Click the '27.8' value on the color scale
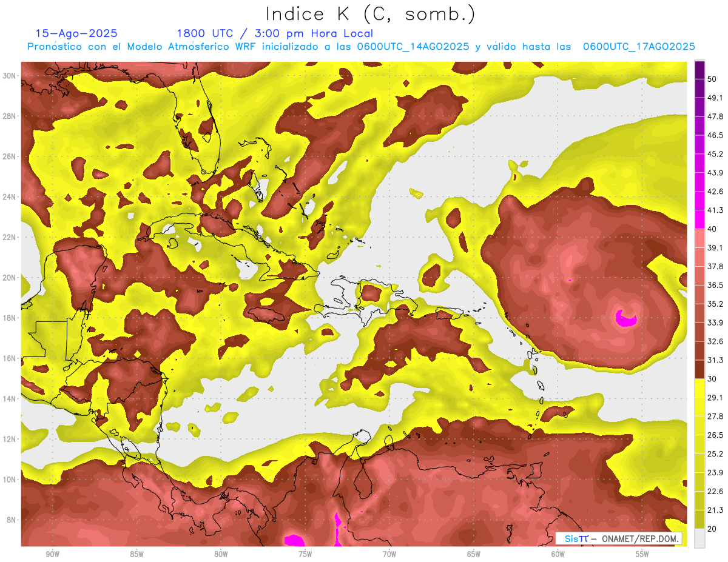The width and height of the screenshot is (728, 562). pos(715,416)
